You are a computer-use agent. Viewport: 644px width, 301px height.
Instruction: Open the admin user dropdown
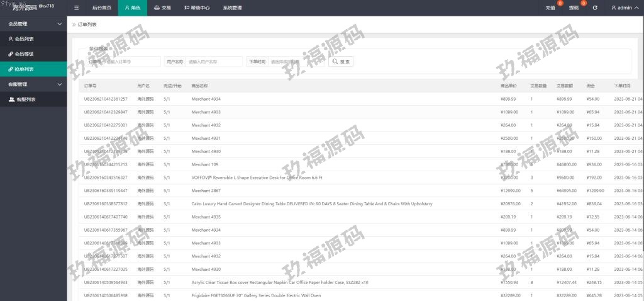tap(625, 8)
